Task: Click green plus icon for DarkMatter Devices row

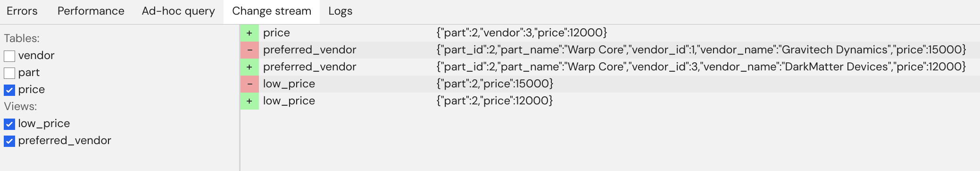Action: [249, 67]
